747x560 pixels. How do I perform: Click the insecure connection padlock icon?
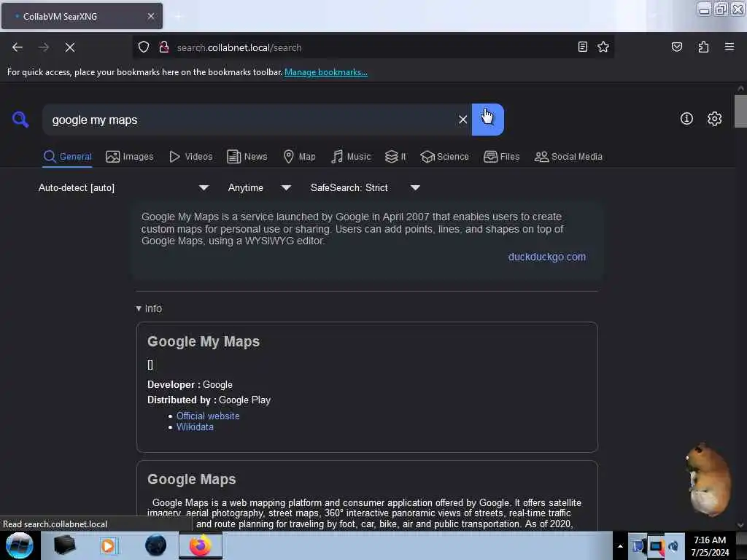164,47
